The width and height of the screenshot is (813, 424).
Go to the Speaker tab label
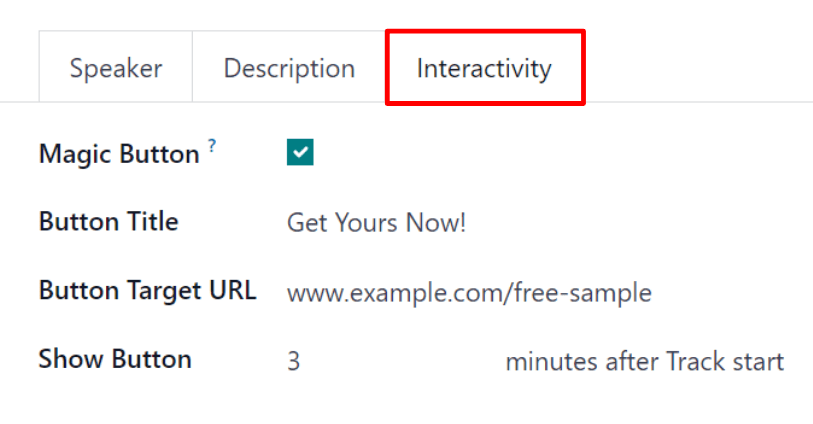pos(116,69)
